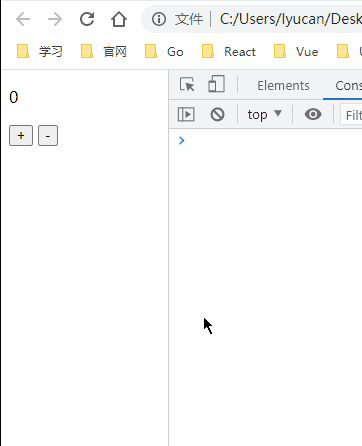
Task: Select the Console tab
Action: pos(348,85)
